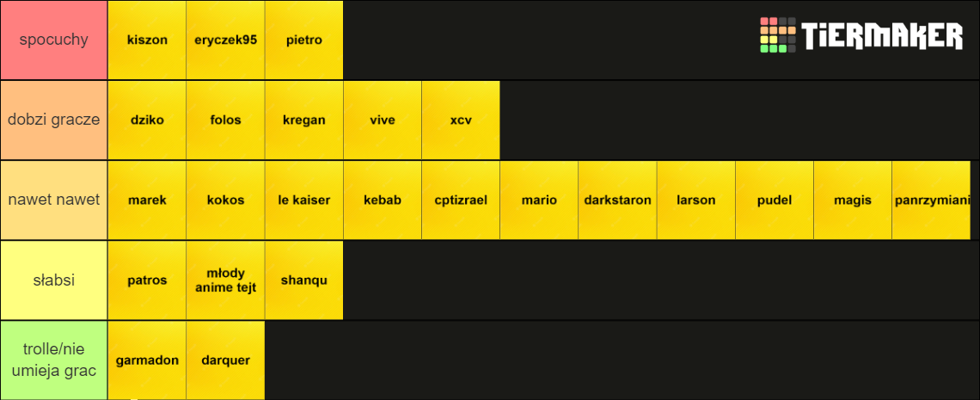Click the green trolle/nie umieja grac label
980x400 pixels.
pos(54,360)
